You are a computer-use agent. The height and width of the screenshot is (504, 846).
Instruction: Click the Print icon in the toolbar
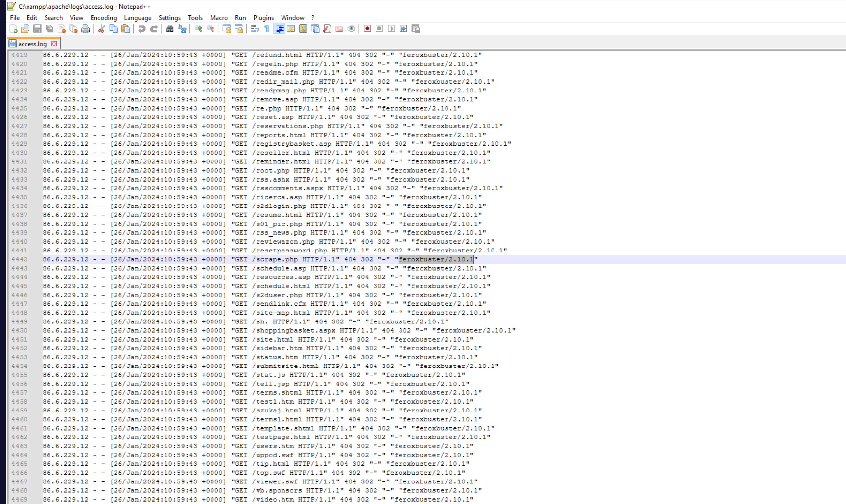(x=86, y=29)
